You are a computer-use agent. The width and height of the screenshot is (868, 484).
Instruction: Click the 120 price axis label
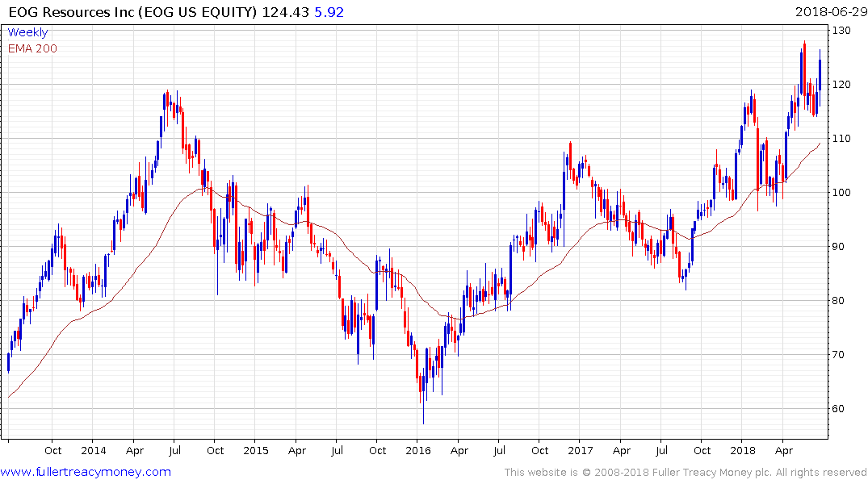click(x=841, y=85)
